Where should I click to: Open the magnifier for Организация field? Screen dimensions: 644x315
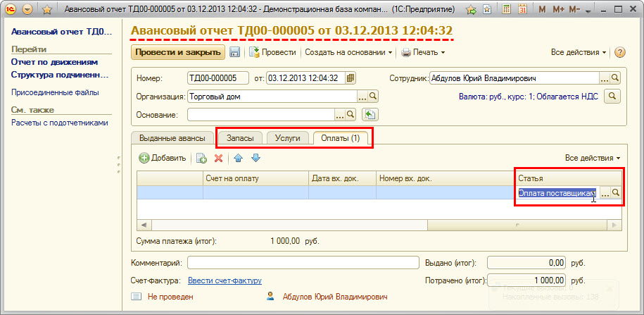tap(373, 97)
